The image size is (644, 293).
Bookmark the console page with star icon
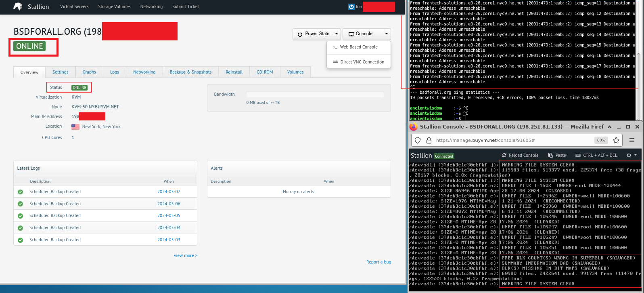tap(616, 140)
